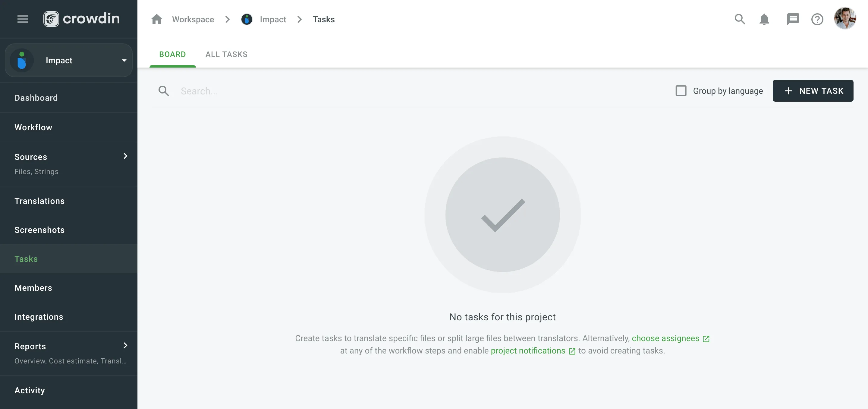Open Workflow in the sidebar

point(33,127)
